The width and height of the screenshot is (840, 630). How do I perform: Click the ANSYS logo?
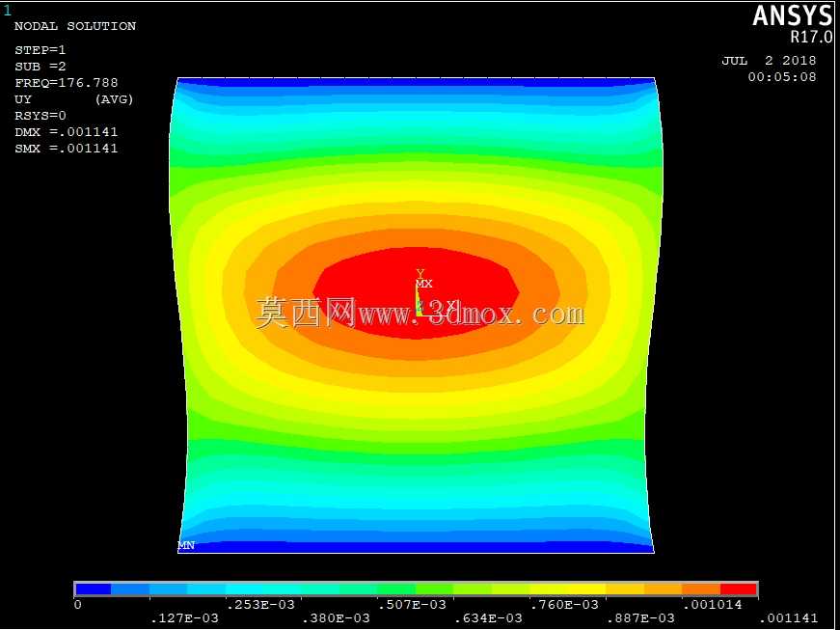click(x=793, y=16)
